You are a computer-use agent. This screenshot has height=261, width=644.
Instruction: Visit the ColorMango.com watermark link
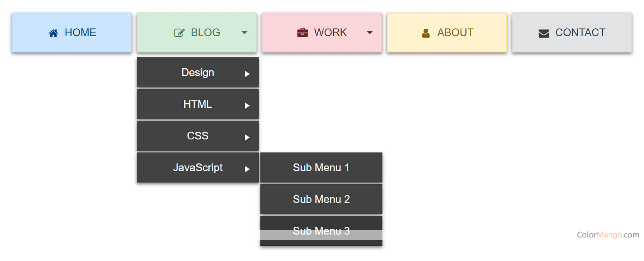tap(608, 235)
